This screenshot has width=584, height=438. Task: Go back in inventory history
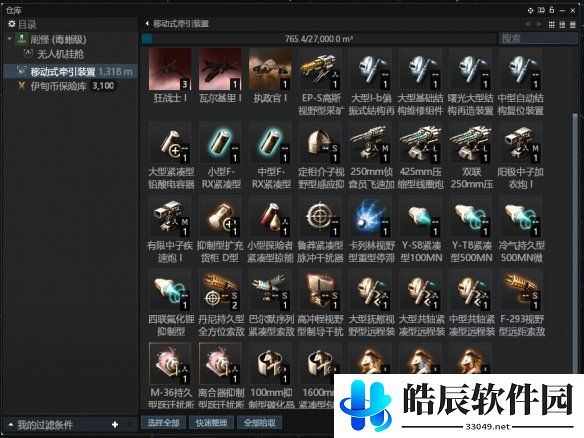(528, 24)
